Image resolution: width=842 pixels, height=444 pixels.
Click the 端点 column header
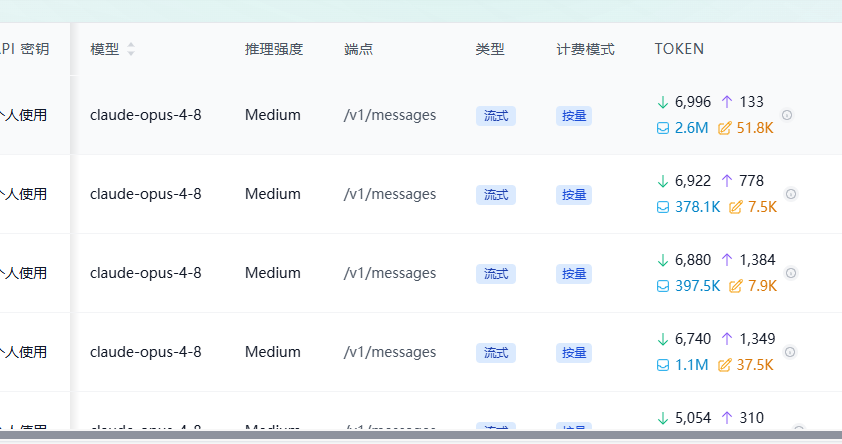pyautogui.click(x=359, y=49)
